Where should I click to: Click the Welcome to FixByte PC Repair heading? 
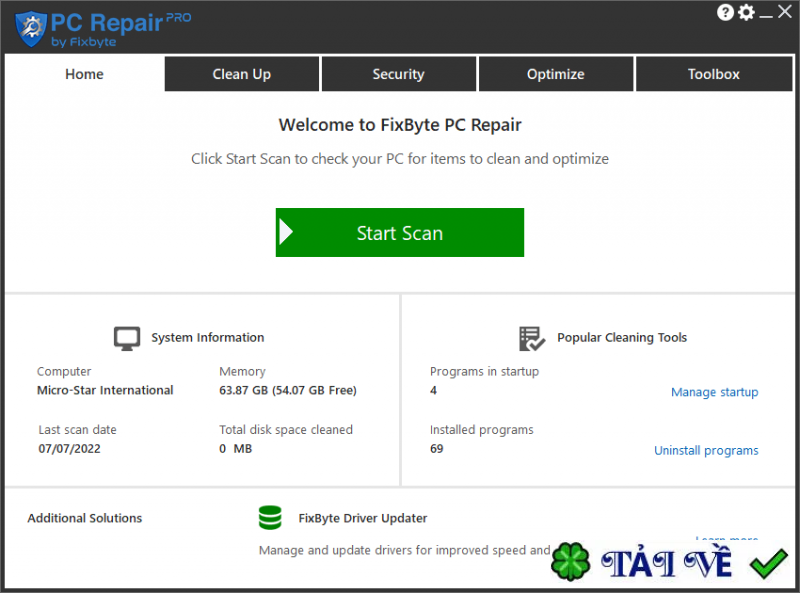[400, 125]
